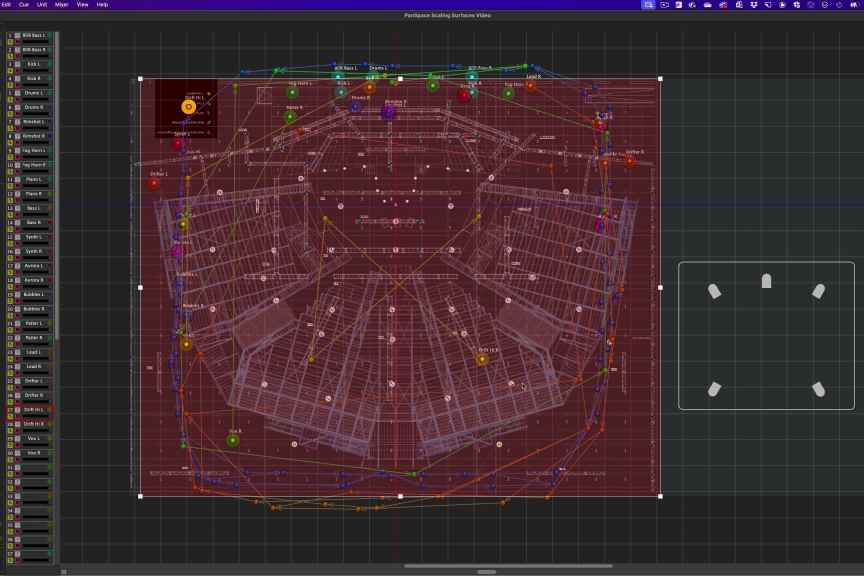
Task: Toggle the square box beside 808 Bass L
Action: [18, 35]
